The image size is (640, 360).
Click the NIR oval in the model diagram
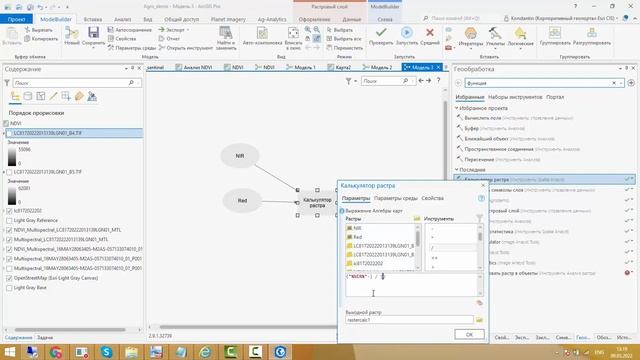(240, 156)
